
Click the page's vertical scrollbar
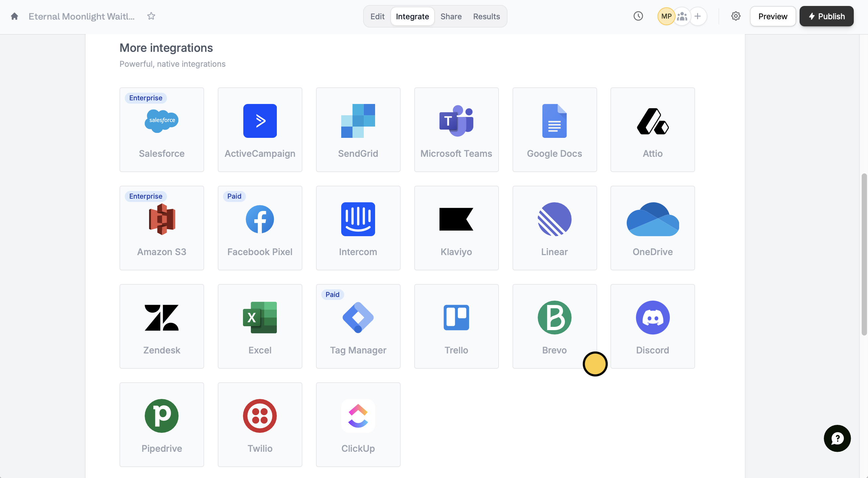[x=864, y=254]
